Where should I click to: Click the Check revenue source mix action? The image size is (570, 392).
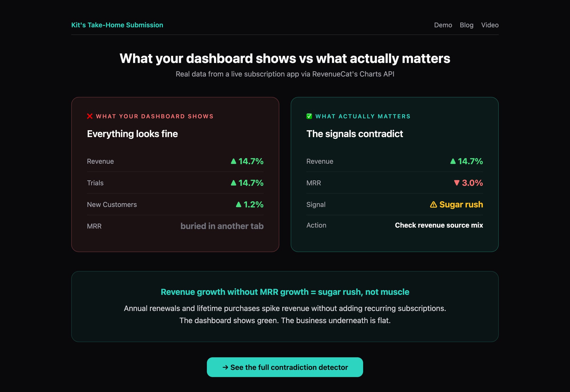pyautogui.click(x=439, y=225)
